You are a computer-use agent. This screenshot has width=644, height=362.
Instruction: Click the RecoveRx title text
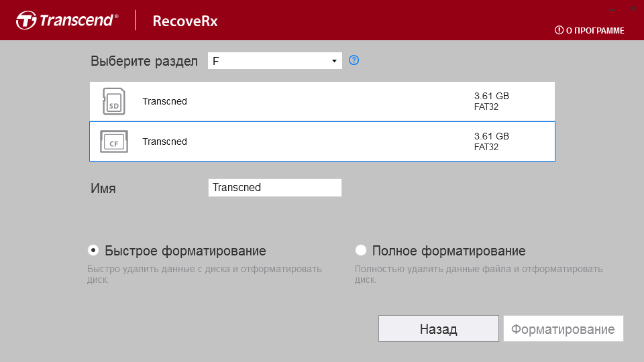pyautogui.click(x=185, y=21)
